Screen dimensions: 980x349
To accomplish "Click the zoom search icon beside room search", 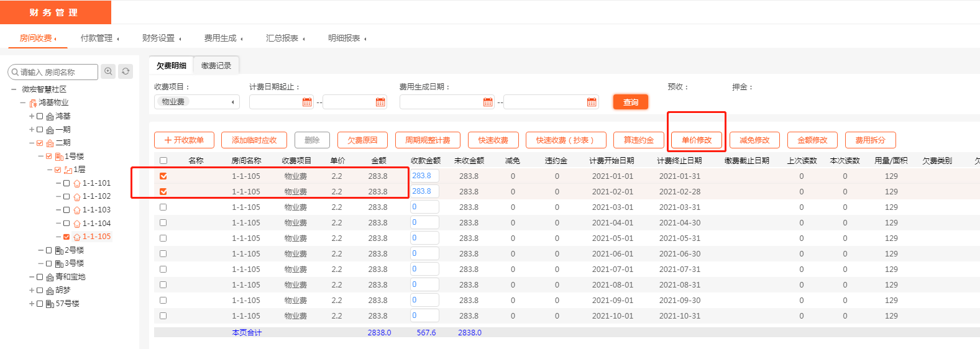I will (108, 71).
